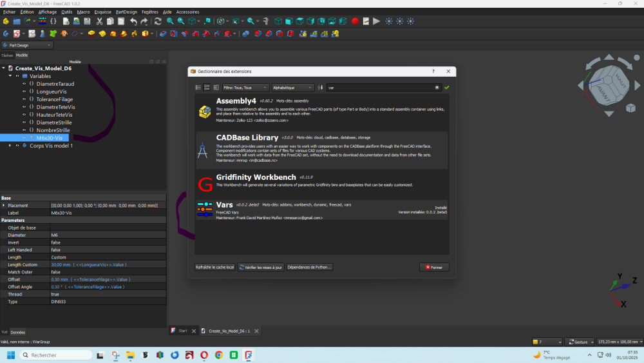Click the Hole feature icon
Screen dimensions: 644x363
click(x=174, y=34)
